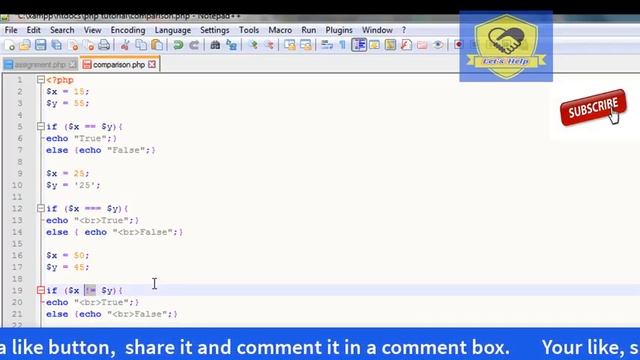Viewport: 640px width, 360px height.
Task: Click the Synchronize Vertical Scrolling icon
Action: point(290,45)
